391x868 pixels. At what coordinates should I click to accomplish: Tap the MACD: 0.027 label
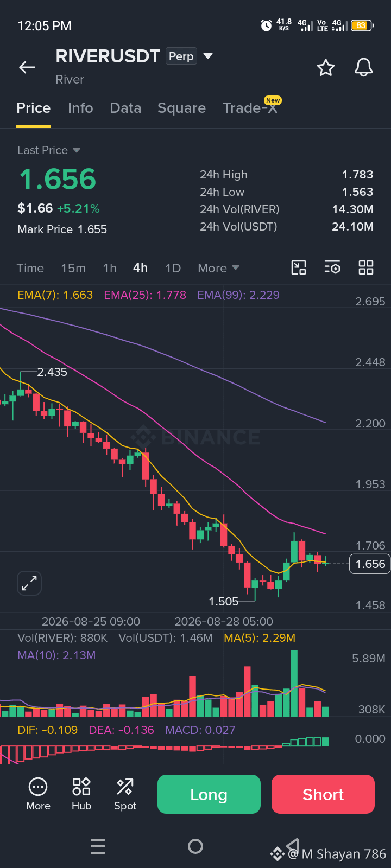point(200,730)
